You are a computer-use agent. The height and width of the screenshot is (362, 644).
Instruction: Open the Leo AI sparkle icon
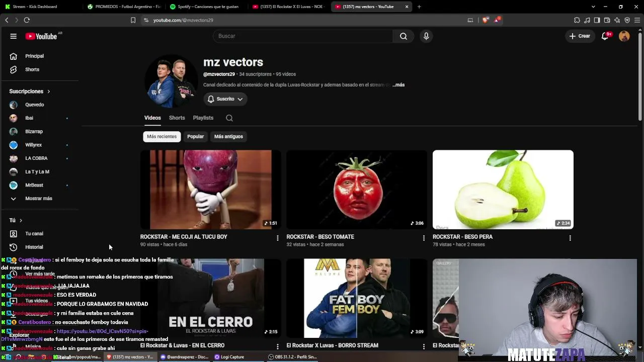(x=617, y=20)
